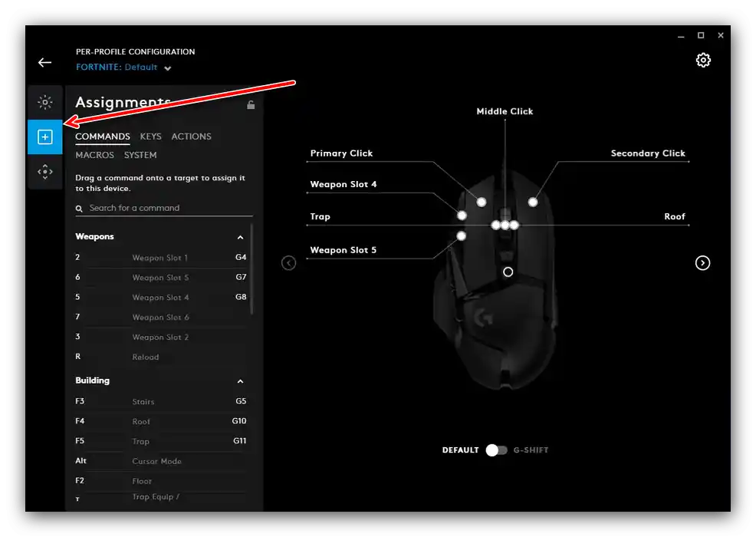The image size is (756, 537).
Task: Select the Weapon Slot 4 button node
Action: (x=462, y=216)
